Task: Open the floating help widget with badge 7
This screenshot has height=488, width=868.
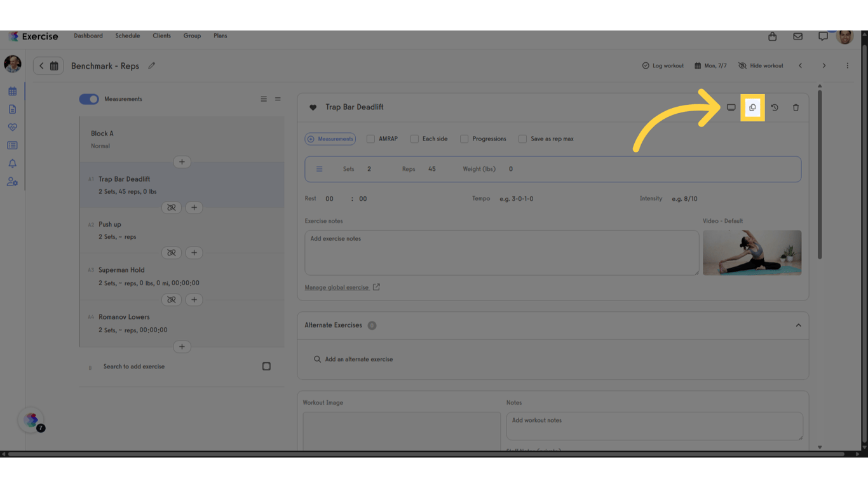Action: (32, 420)
